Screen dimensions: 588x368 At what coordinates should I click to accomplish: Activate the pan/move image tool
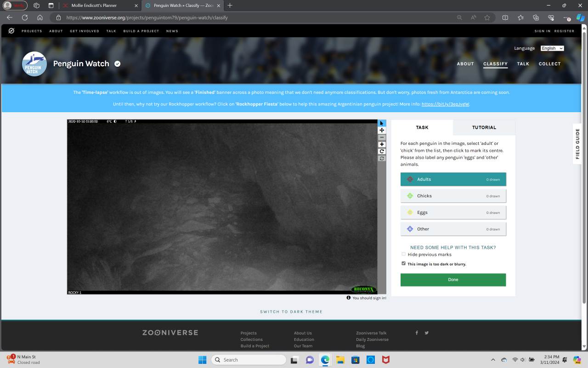coord(382,130)
